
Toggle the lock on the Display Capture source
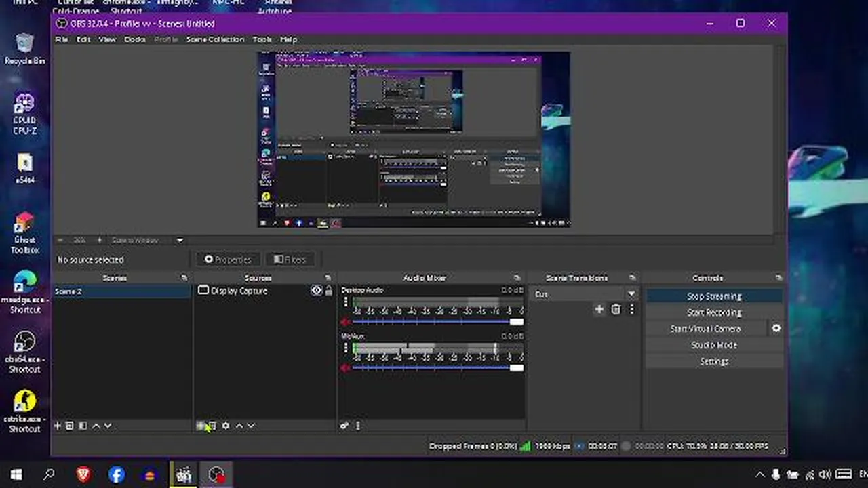(x=329, y=291)
